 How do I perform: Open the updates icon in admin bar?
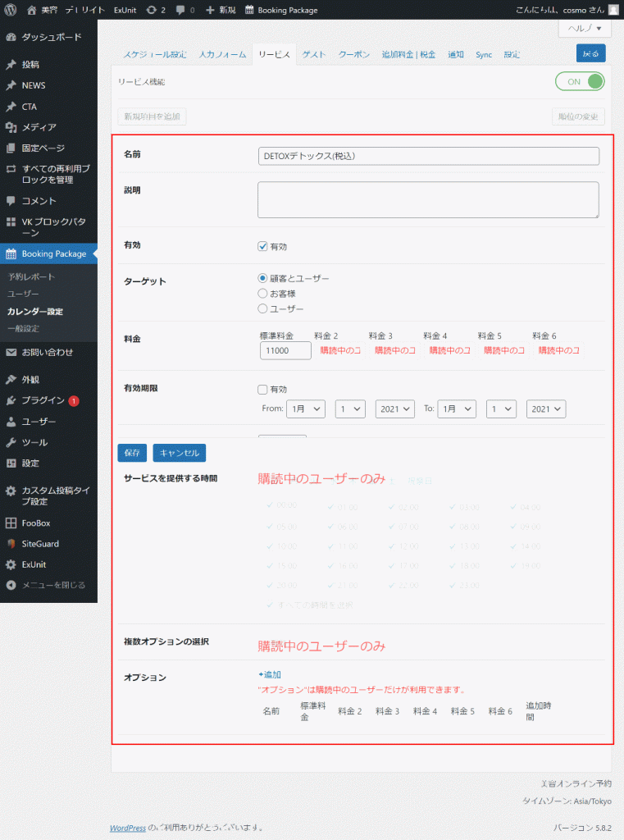pyautogui.click(x=152, y=10)
